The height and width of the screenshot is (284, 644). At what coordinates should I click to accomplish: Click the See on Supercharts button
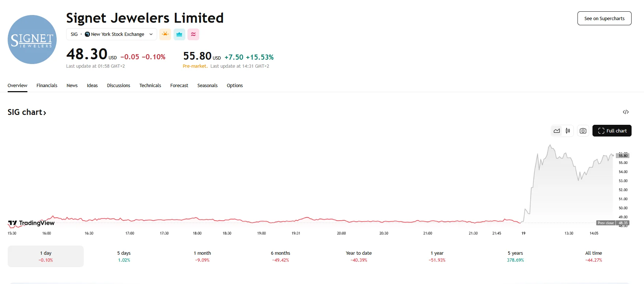(x=604, y=18)
